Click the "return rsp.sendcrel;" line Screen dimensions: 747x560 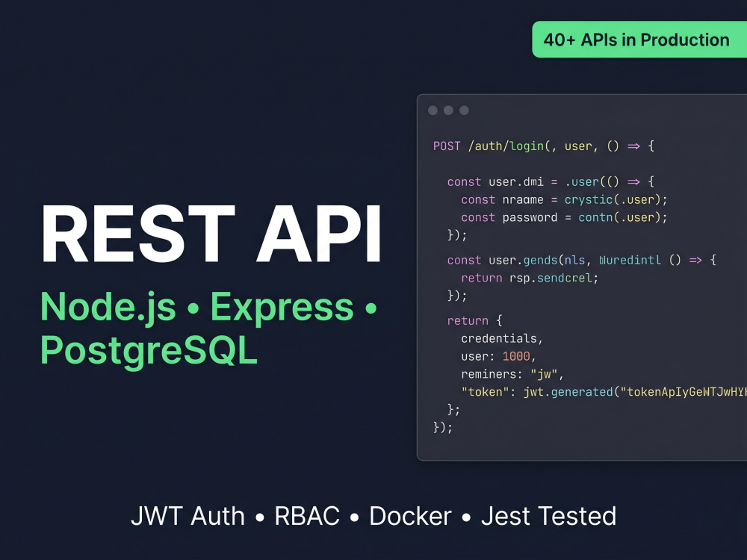(x=530, y=278)
